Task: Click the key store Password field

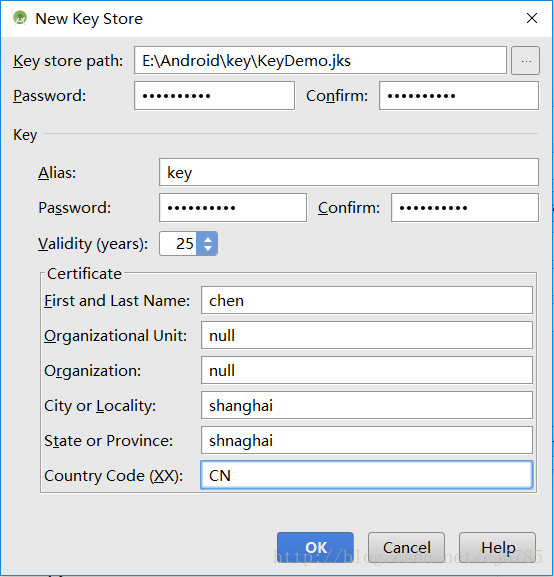Action: (214, 96)
